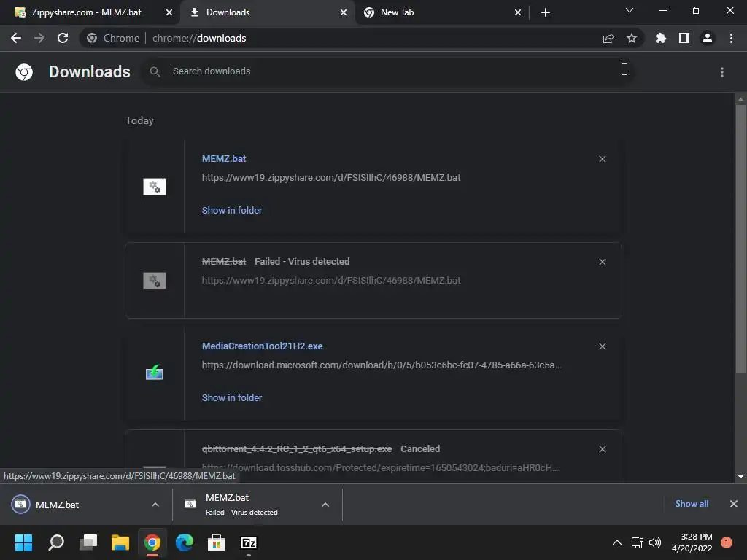Click the volume speaker tray icon
The width and height of the screenshot is (747, 560).
[655, 542]
